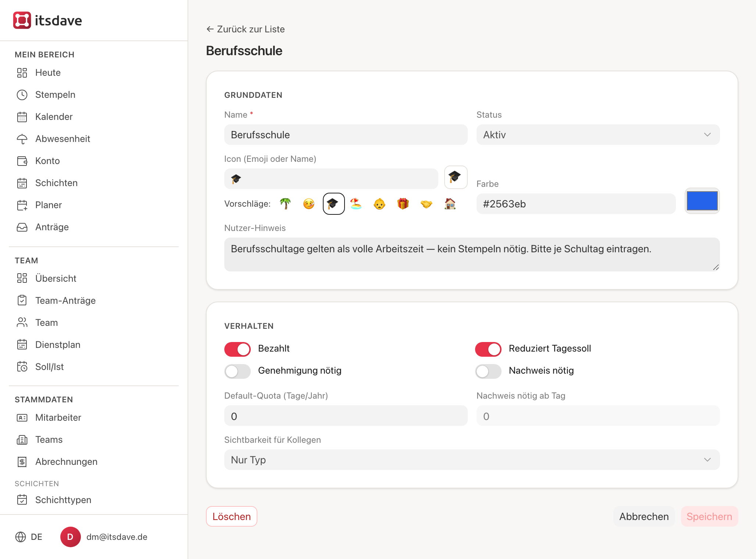Open language selector globe icon

point(21,537)
